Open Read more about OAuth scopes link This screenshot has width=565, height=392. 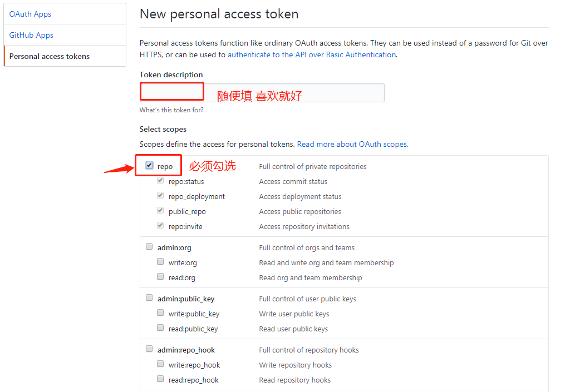point(352,144)
